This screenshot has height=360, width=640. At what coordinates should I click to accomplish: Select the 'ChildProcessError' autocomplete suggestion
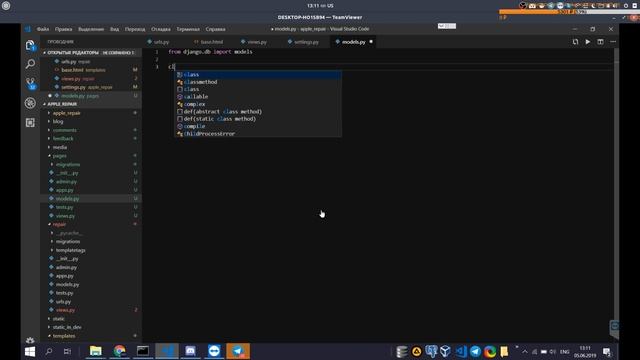(x=258, y=133)
